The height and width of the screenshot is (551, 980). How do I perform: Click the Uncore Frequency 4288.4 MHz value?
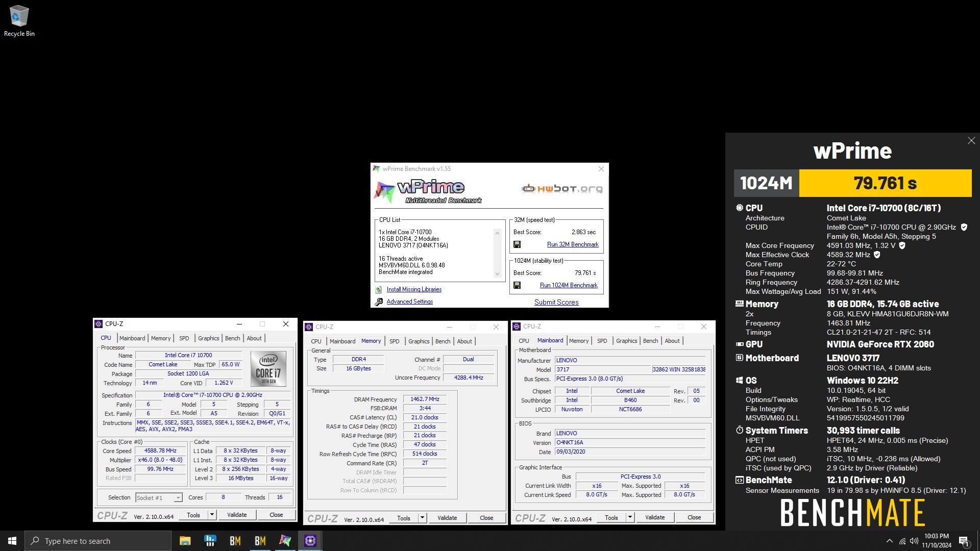[x=469, y=378]
